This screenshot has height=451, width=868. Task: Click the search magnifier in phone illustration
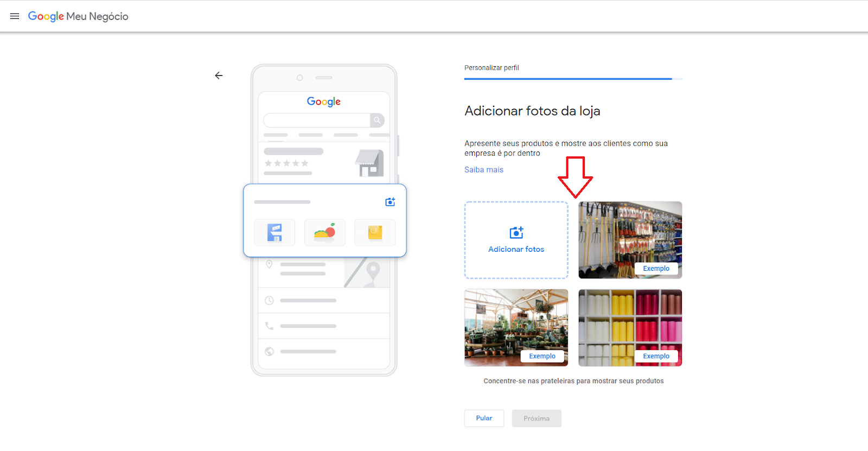pyautogui.click(x=377, y=120)
